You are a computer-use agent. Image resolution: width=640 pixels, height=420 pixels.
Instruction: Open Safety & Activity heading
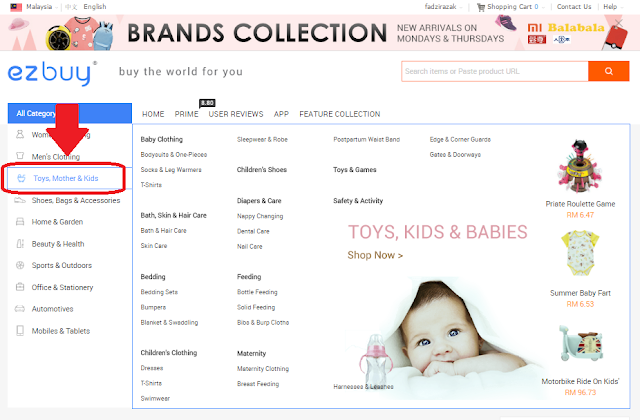pos(358,200)
